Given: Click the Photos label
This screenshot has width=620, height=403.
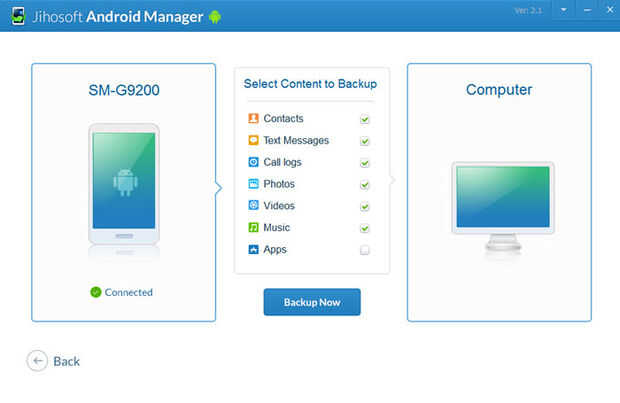Looking at the screenshot, I should [x=279, y=184].
